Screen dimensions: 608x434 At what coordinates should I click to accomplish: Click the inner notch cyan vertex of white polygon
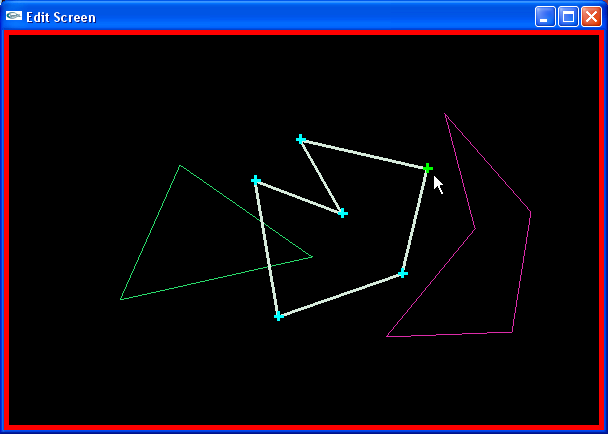coord(342,213)
